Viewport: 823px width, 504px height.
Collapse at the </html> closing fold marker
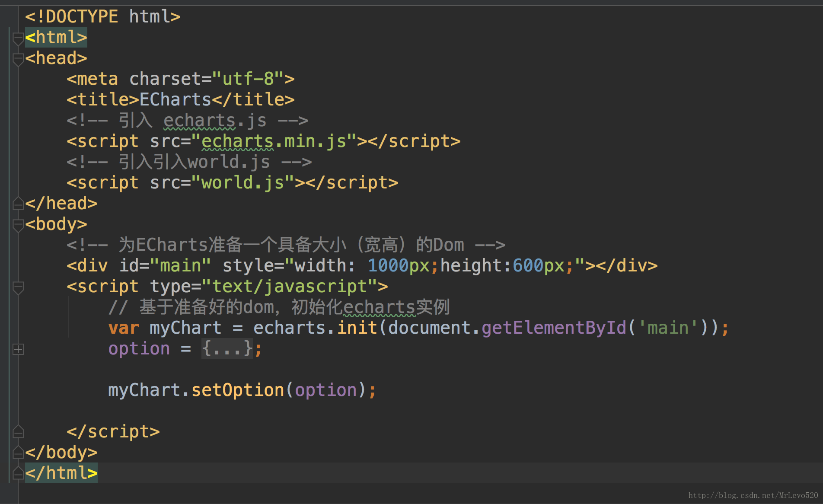pos(18,473)
